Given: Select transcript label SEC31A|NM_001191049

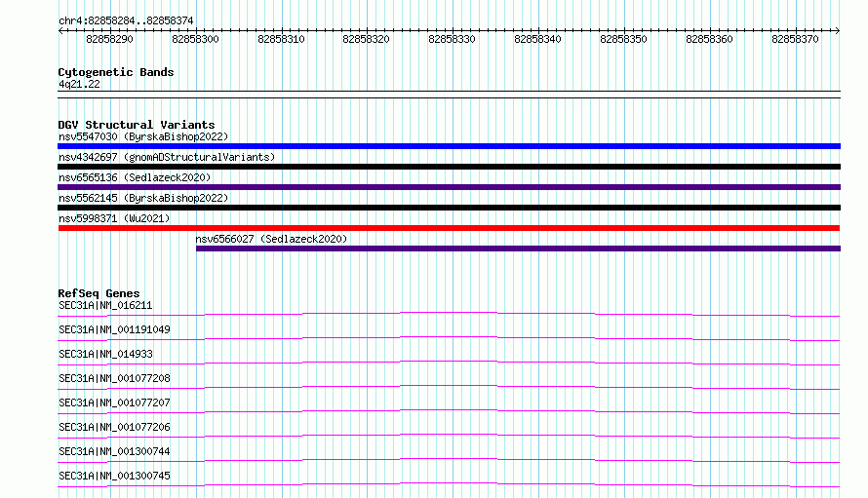Looking at the screenshot, I should (114, 329).
